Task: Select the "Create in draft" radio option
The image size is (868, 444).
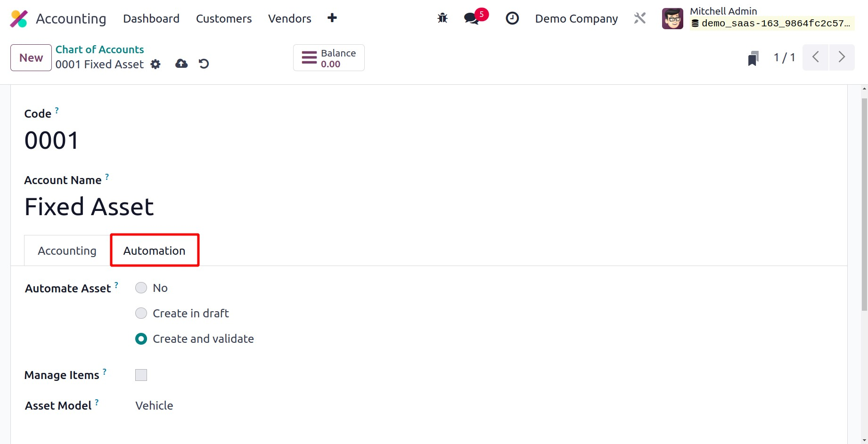Action: pos(141,314)
